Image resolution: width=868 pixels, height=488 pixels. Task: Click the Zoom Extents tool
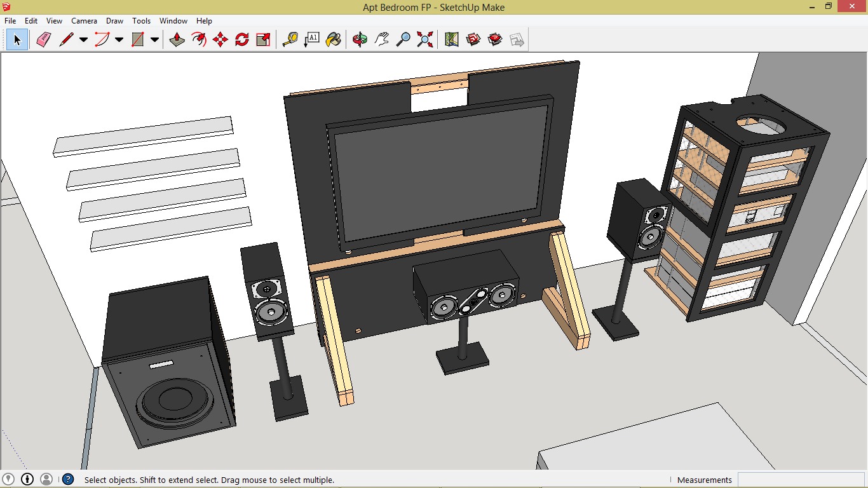(x=425, y=40)
